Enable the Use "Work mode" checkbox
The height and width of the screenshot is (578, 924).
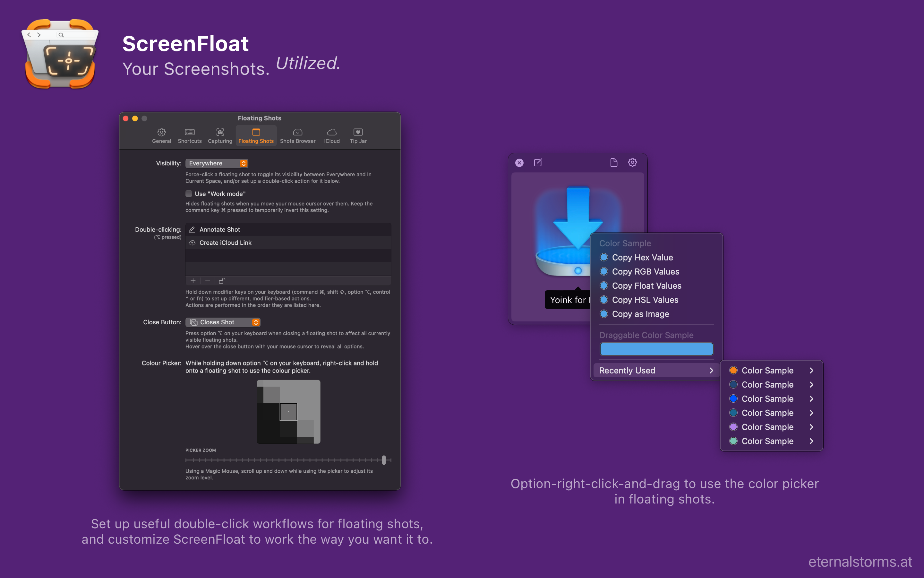189,194
